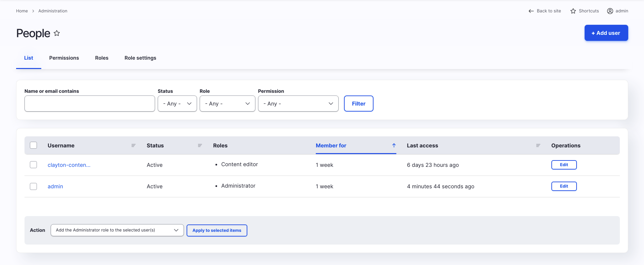Viewport: 644px width, 265px height.
Task: Open the Role settings tab
Action: [x=140, y=58]
